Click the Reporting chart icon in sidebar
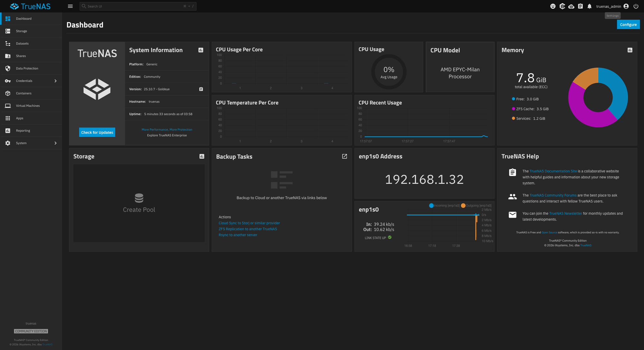This screenshot has height=350, width=644. point(8,131)
